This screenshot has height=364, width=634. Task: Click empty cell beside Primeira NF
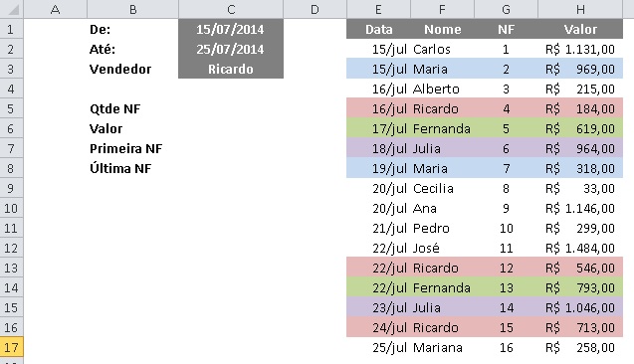pos(231,148)
